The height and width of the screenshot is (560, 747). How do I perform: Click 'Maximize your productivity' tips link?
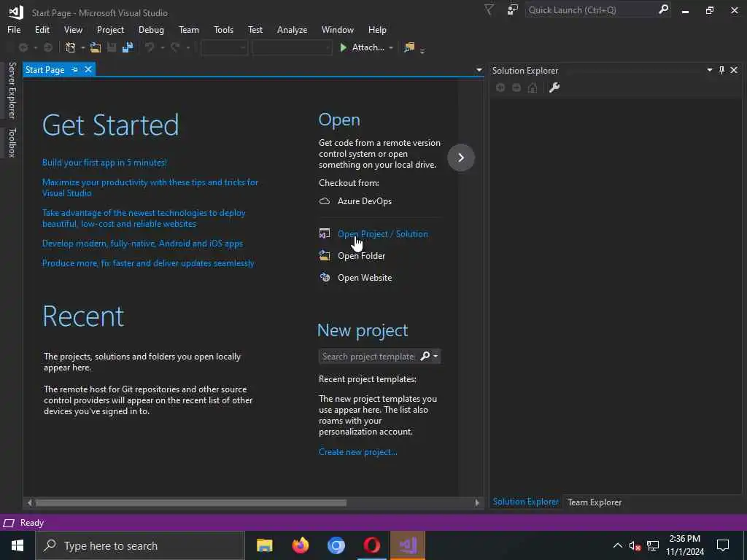[x=150, y=187]
